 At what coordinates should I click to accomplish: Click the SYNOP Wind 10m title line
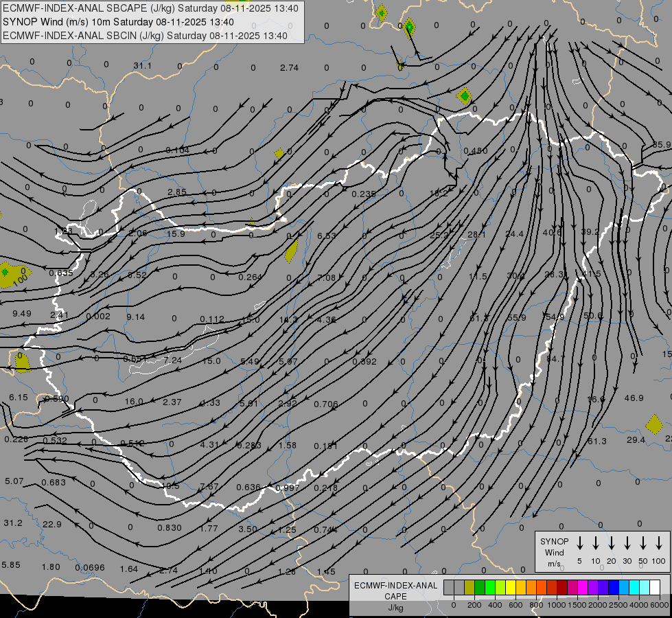118,22
